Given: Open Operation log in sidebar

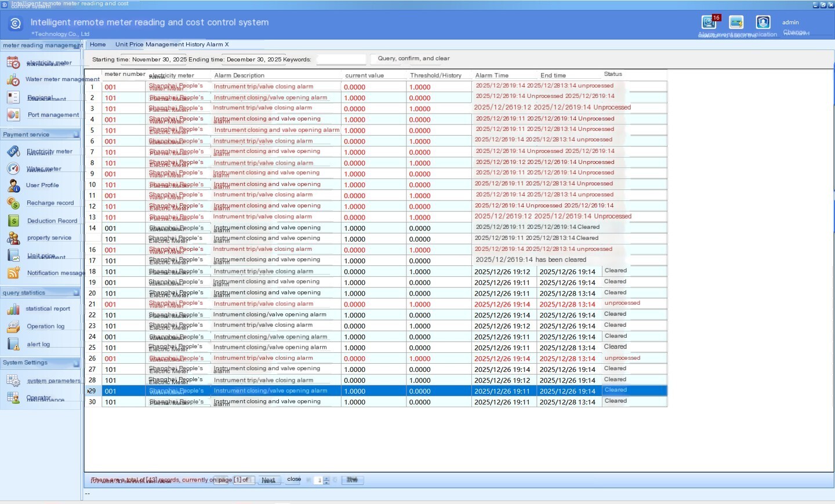Looking at the screenshot, I should [46, 327].
